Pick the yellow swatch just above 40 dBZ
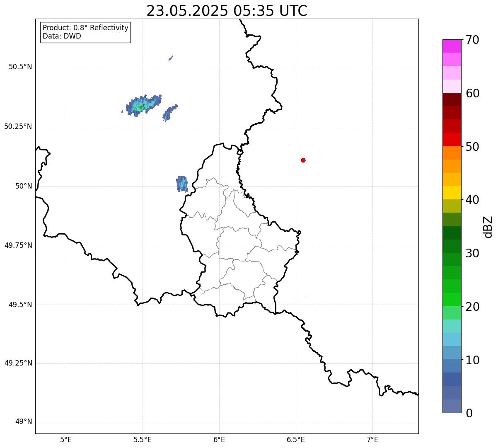This screenshot has height=448, width=498. [x=452, y=193]
